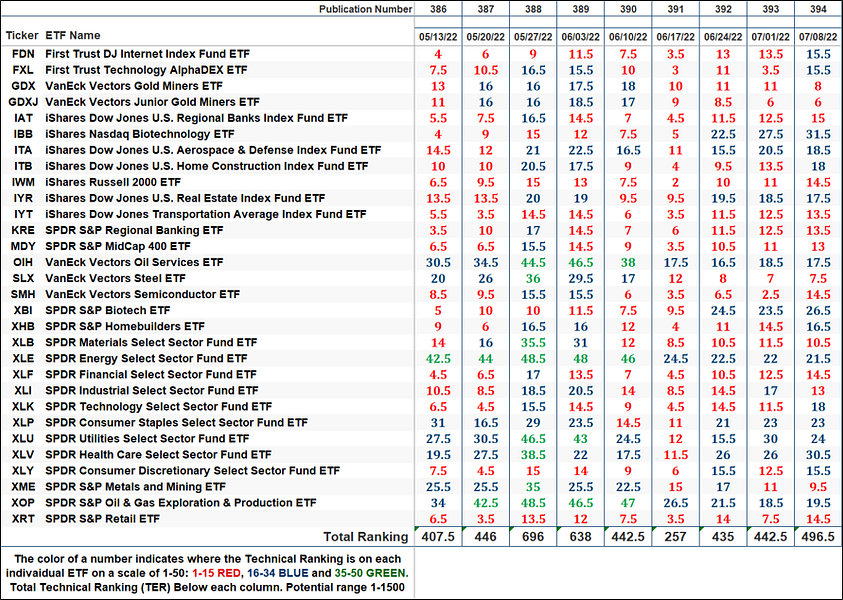Click 'VanEck Vectors Junior Gold Miners ETF'

pos(152,102)
